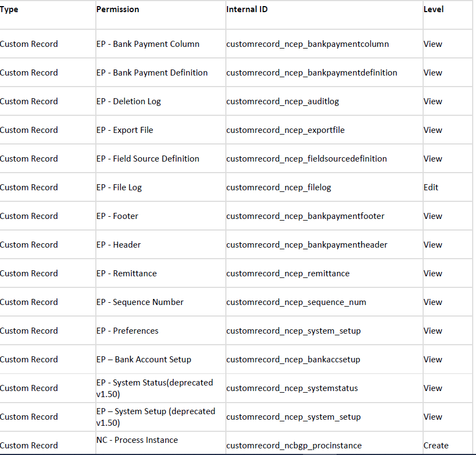The width and height of the screenshot is (476, 455).
Task: Click the Level column header
Action: click(x=433, y=9)
